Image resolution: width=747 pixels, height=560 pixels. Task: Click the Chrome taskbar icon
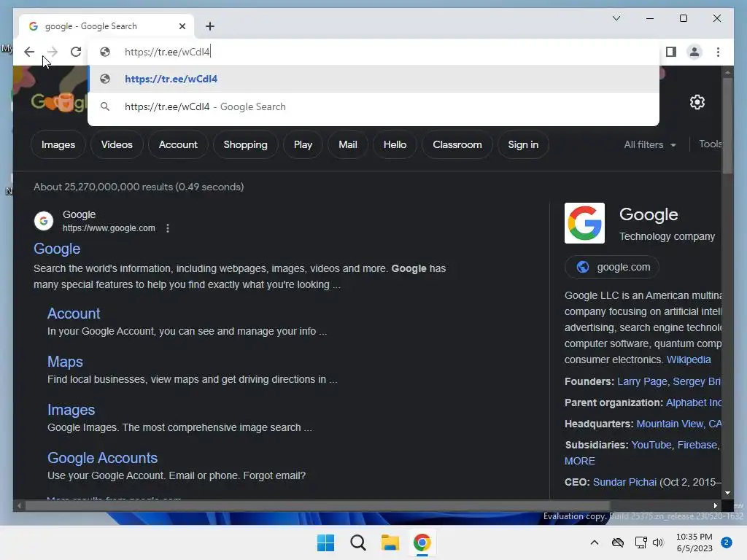point(422,542)
